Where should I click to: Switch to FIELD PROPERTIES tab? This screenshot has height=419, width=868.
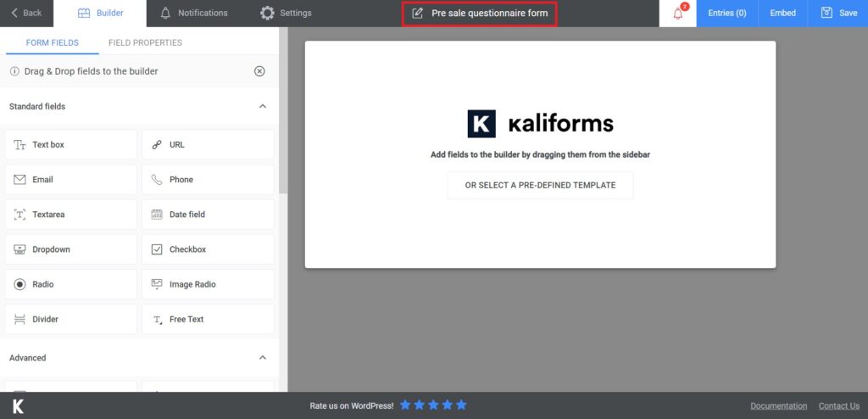tap(145, 42)
